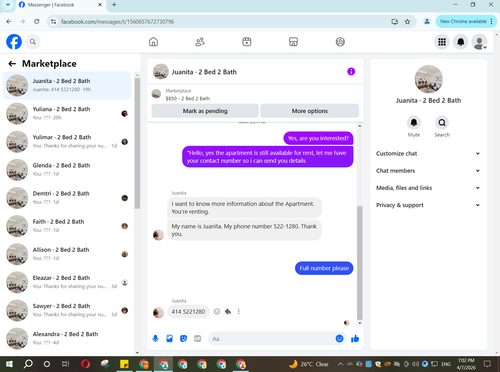
Task: Open the GIF picker icon
Action: 198,339
